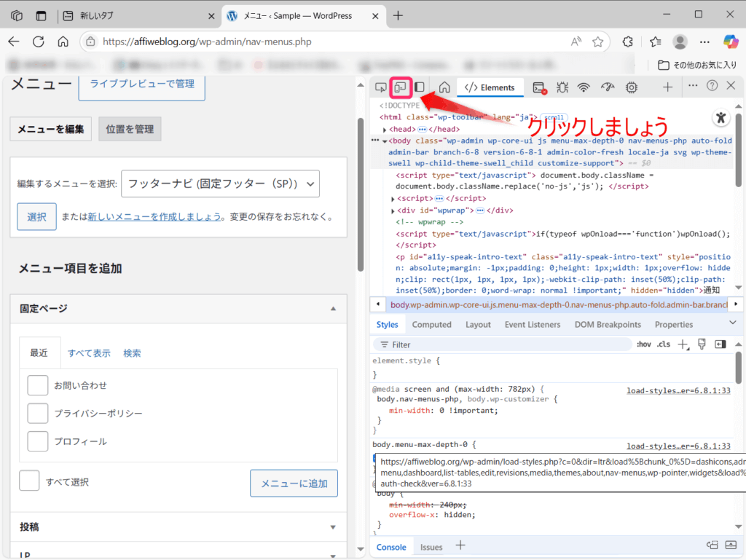Click the browser address bar URL
This screenshot has width=746, height=560.
(x=207, y=42)
